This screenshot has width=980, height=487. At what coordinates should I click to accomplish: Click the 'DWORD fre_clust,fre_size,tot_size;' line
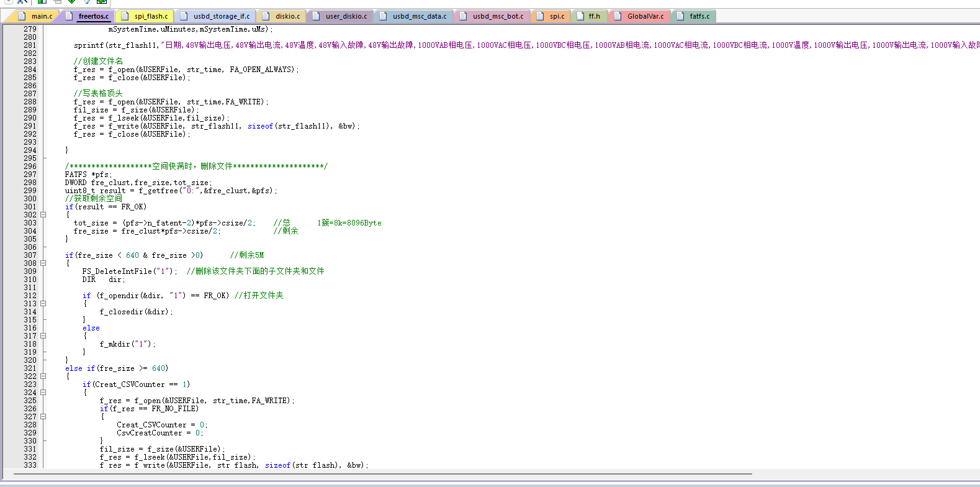point(138,183)
